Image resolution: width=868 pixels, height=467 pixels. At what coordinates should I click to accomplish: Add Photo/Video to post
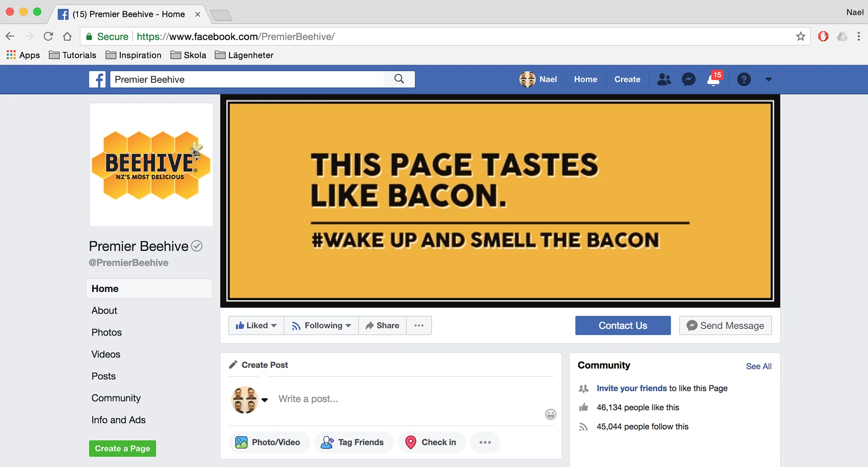point(269,442)
